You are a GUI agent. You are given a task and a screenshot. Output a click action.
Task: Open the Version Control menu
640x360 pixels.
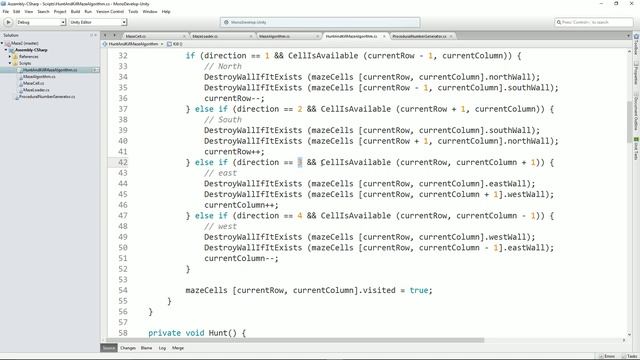tap(110, 11)
